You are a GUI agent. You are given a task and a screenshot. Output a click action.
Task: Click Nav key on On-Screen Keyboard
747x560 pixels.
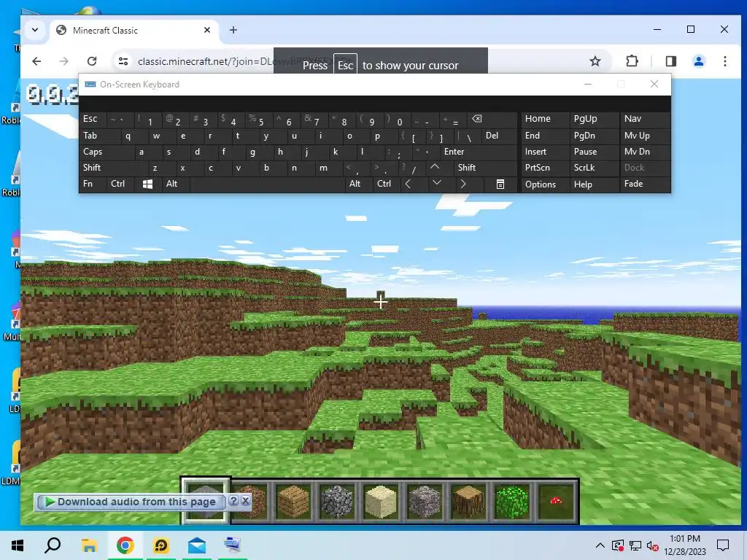(644, 119)
